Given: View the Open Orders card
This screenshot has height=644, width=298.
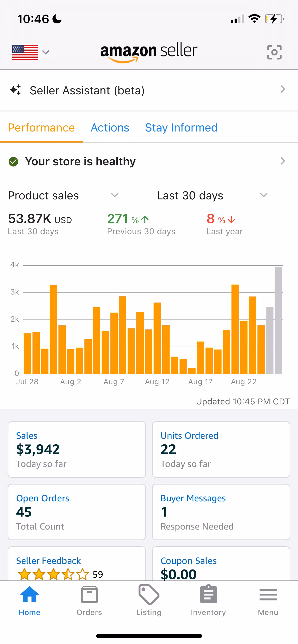Looking at the screenshot, I should tap(77, 512).
